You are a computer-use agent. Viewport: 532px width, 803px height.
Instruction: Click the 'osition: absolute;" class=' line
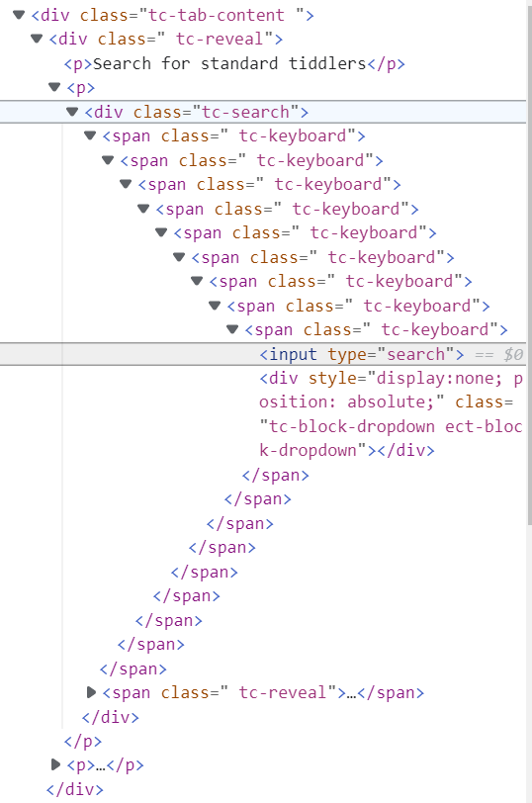386,402
